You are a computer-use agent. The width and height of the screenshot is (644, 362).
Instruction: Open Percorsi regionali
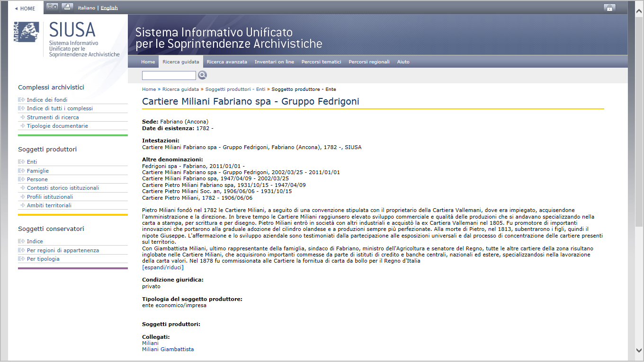point(369,62)
